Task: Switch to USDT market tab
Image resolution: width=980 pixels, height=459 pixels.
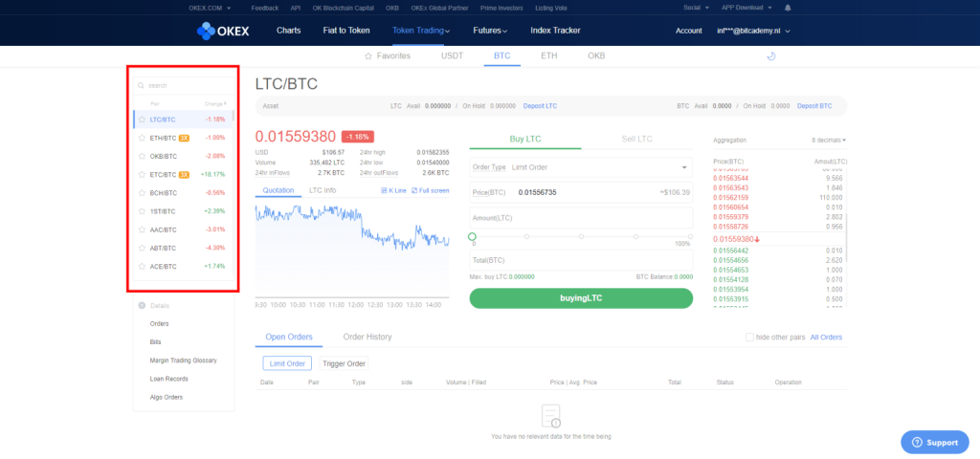Action: (x=452, y=56)
